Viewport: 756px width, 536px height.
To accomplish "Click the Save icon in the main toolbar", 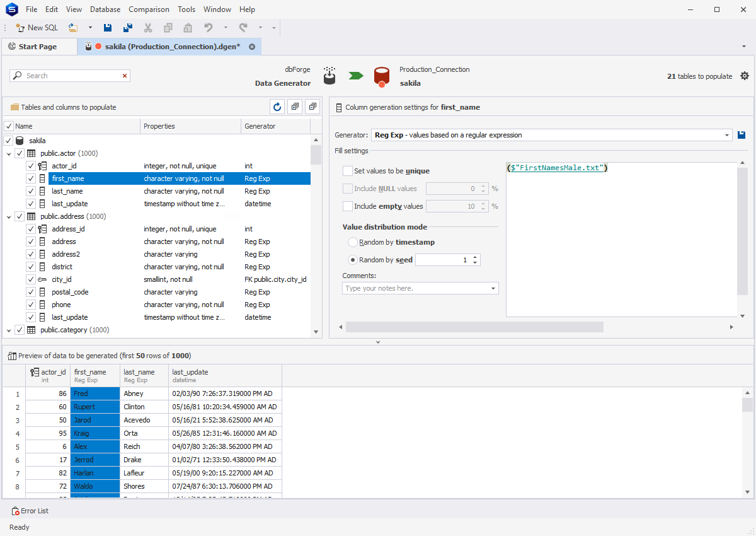I will point(108,28).
